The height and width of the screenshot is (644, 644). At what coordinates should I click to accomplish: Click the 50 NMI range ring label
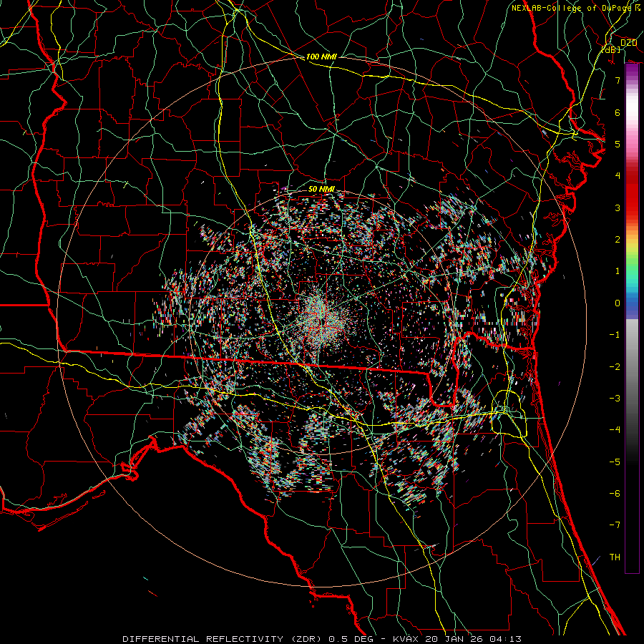click(321, 190)
